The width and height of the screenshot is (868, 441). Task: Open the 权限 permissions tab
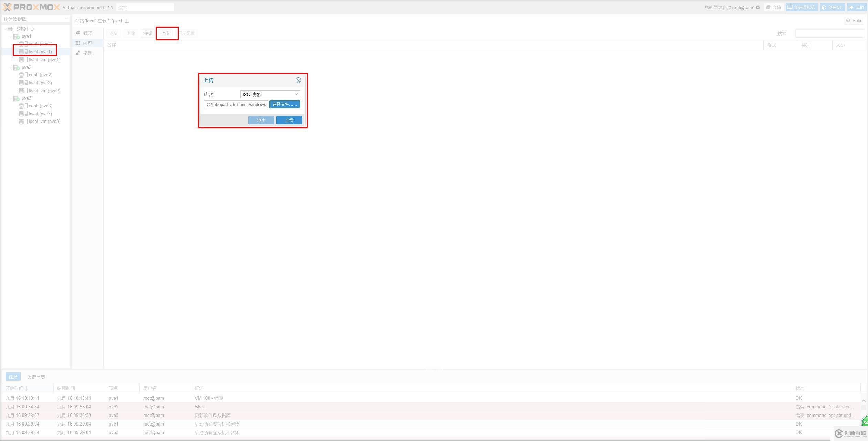[87, 53]
